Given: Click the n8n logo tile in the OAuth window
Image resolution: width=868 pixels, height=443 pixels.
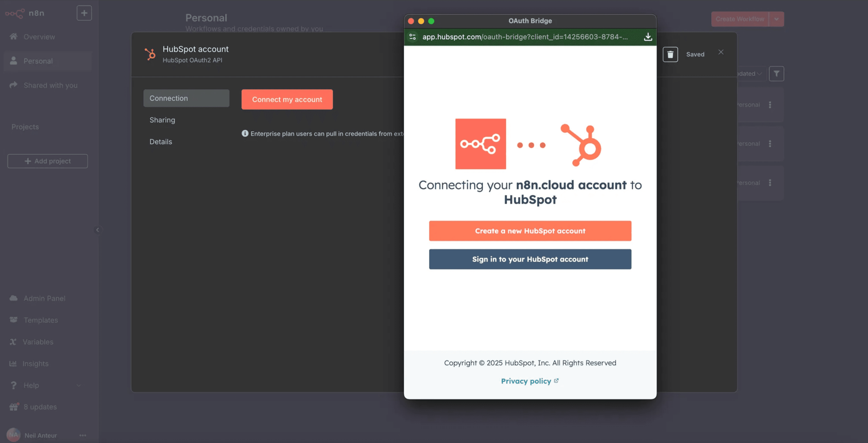Looking at the screenshot, I should (480, 144).
